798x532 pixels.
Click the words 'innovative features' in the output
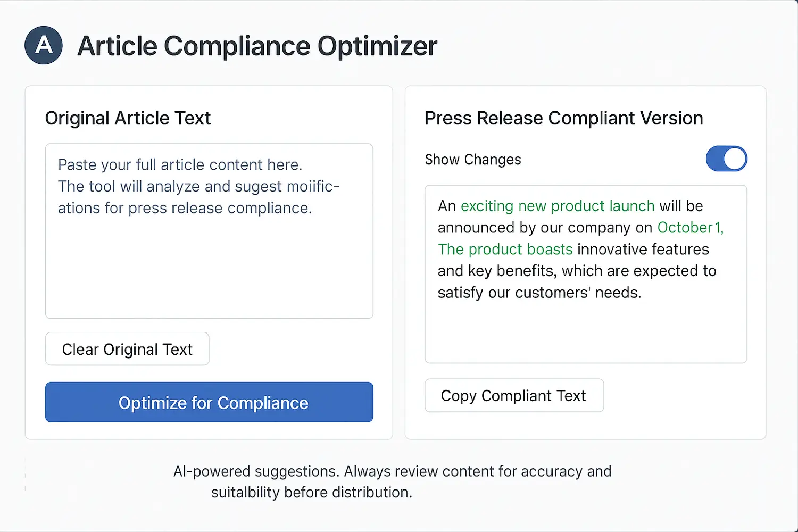pyautogui.click(x=643, y=250)
